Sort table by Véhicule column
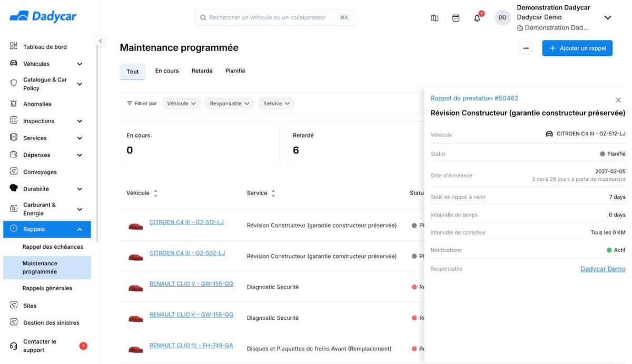The image size is (632, 364). [x=155, y=194]
